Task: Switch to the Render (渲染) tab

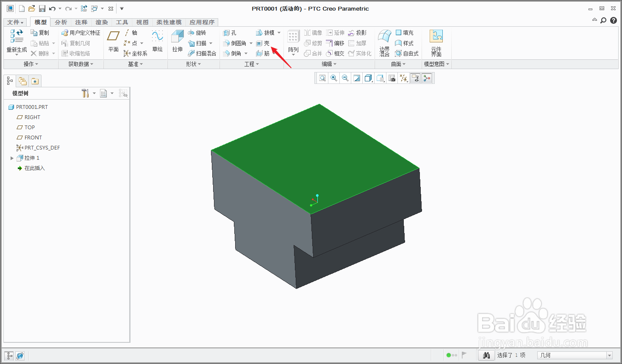Action: tap(102, 22)
